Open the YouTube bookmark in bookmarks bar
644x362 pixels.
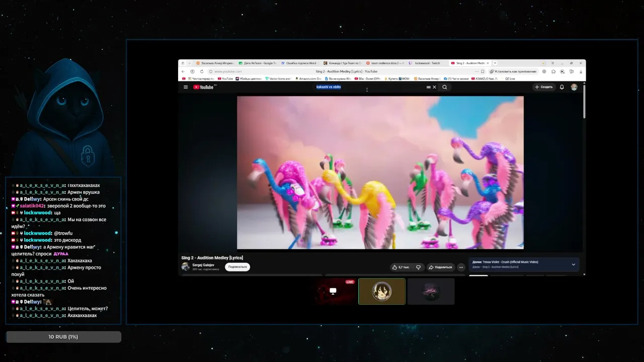tap(225, 79)
